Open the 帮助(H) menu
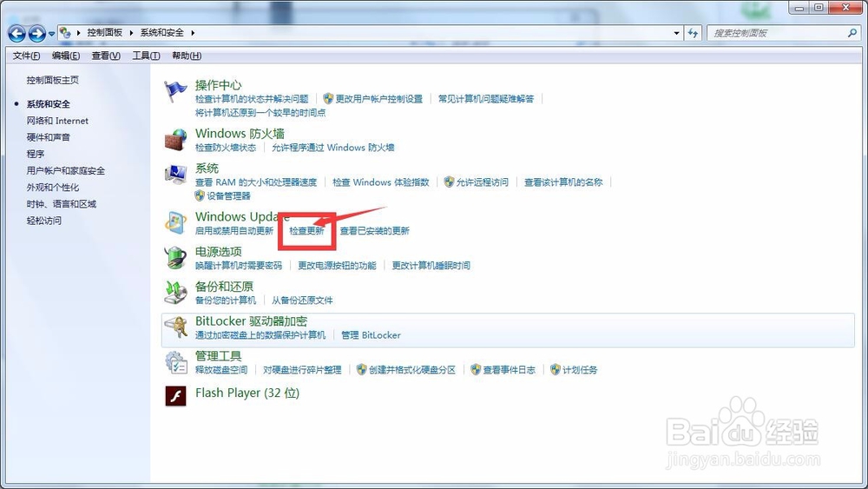Image resolution: width=868 pixels, height=489 pixels. 187,56
